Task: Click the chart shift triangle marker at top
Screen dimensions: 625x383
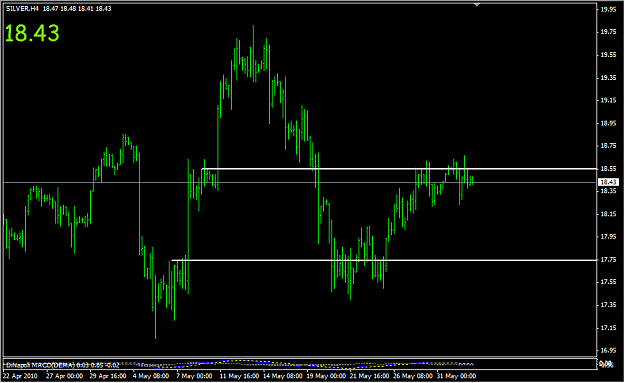Action: pyautogui.click(x=477, y=5)
